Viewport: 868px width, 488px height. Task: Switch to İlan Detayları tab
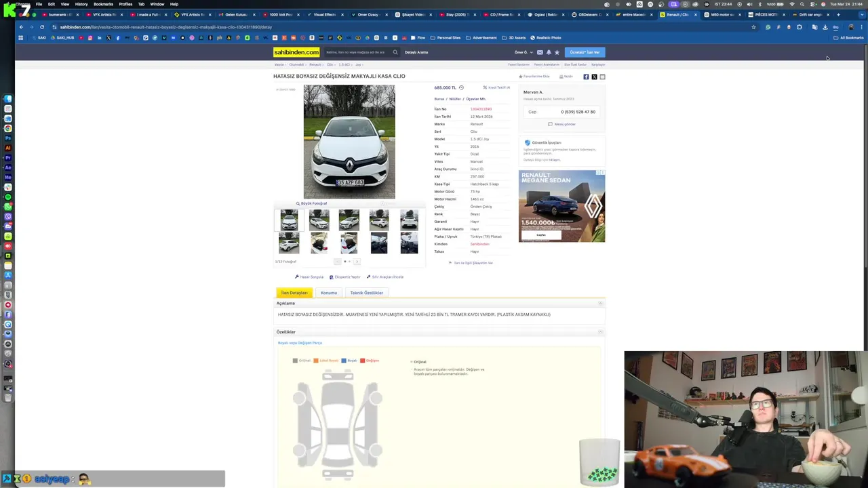point(294,293)
